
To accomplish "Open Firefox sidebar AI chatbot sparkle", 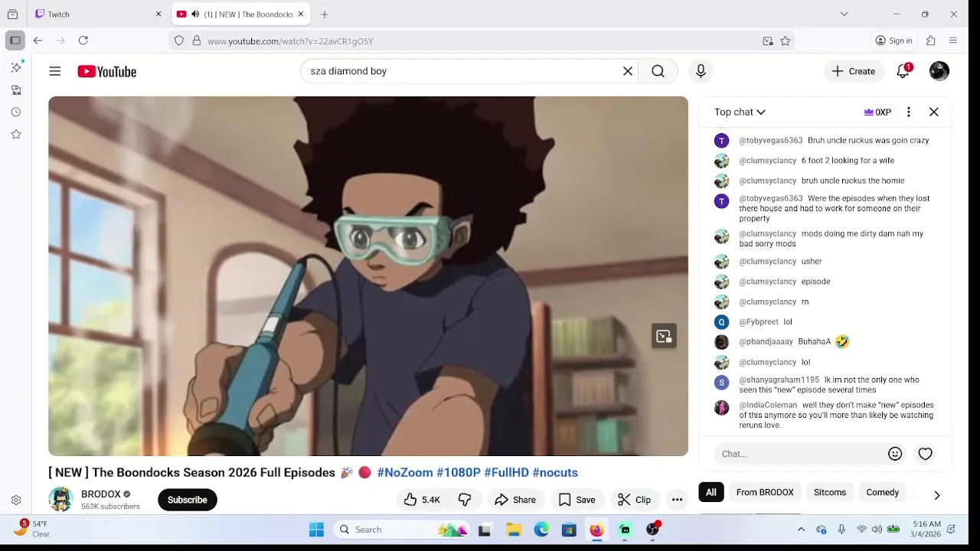I will (16, 67).
